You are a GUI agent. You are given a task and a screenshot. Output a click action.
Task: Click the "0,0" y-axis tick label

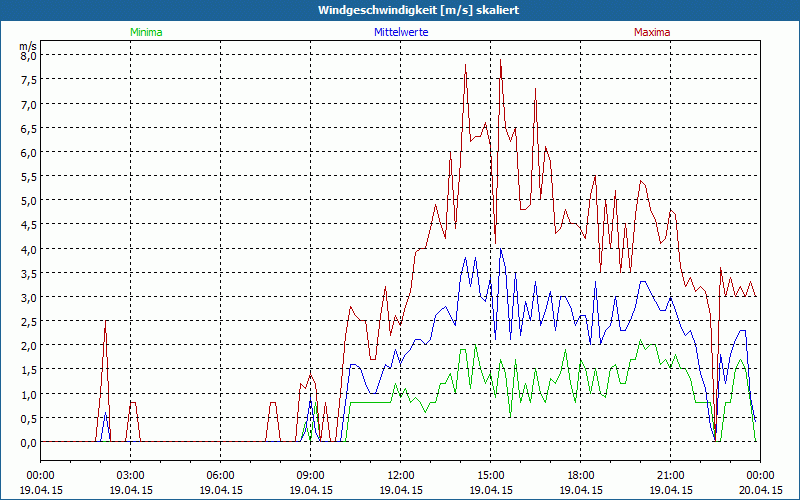point(29,442)
